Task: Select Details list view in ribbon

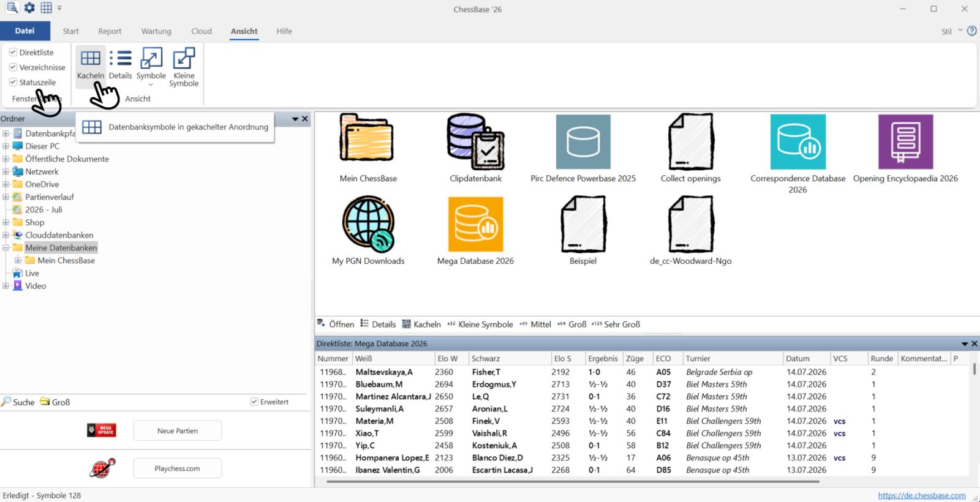Action: pyautogui.click(x=120, y=64)
